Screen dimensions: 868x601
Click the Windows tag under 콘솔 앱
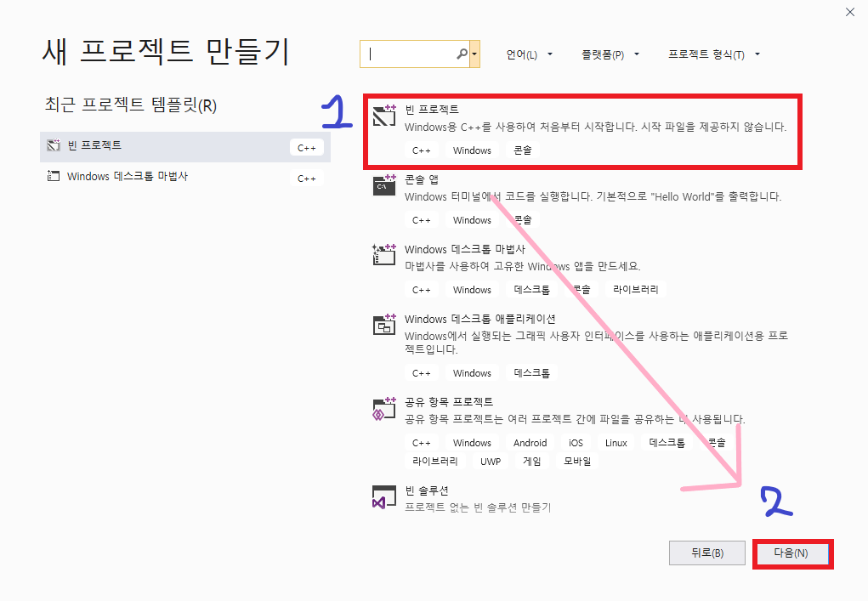[472, 220]
